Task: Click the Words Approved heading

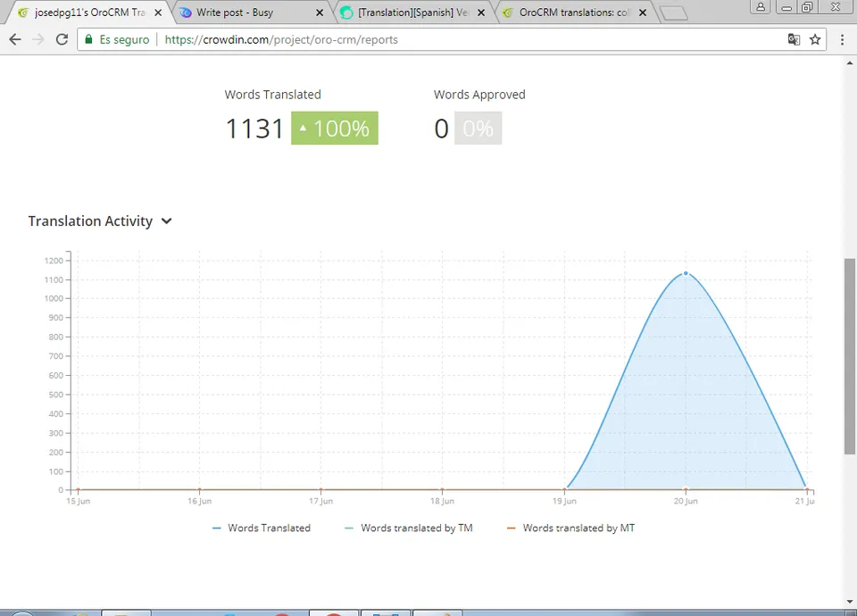Action: click(479, 95)
